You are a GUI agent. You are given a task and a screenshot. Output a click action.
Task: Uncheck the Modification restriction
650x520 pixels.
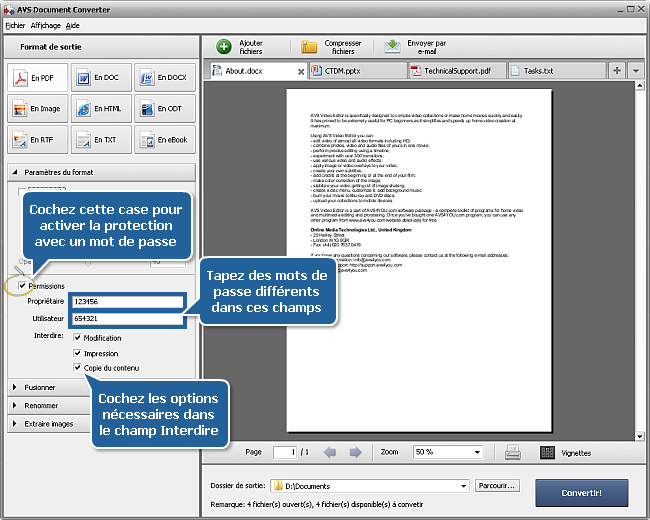[77, 337]
